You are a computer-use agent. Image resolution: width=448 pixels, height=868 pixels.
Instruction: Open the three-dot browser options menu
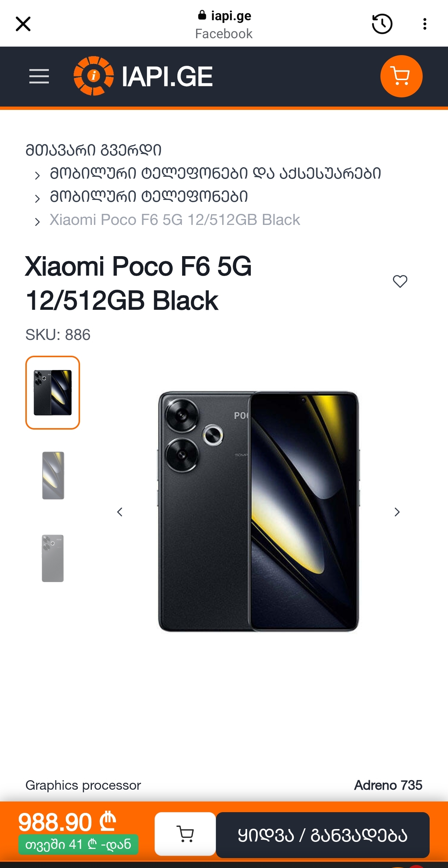[425, 24]
